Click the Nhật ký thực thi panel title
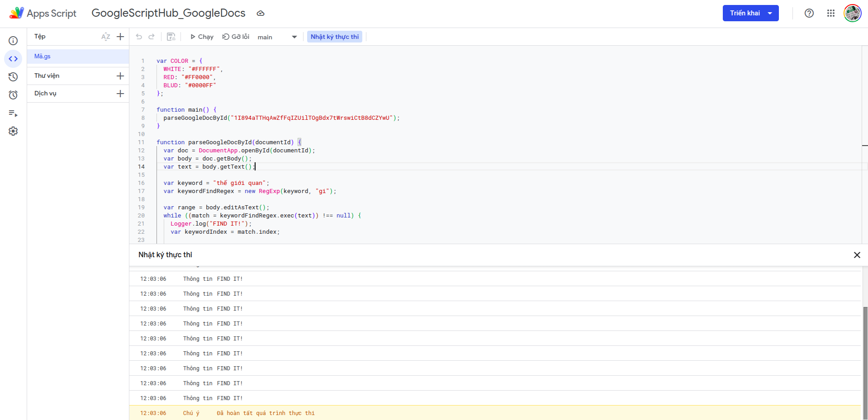Image resolution: width=868 pixels, height=420 pixels. (x=165, y=255)
